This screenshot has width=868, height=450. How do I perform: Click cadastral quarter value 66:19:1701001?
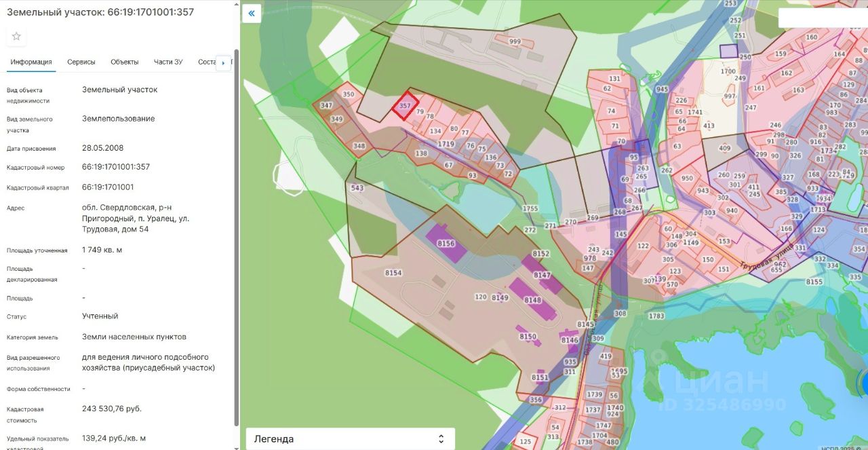(x=108, y=187)
